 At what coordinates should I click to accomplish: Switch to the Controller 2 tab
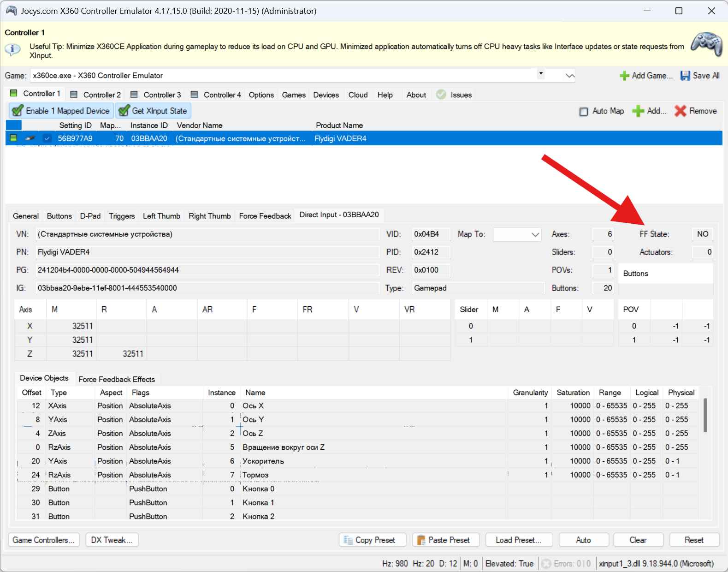click(x=96, y=95)
